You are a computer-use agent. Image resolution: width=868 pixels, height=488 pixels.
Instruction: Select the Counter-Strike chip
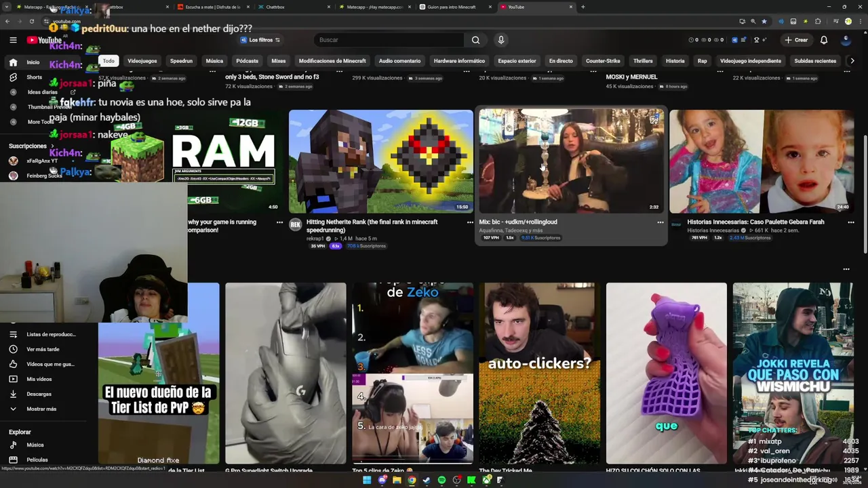click(x=603, y=61)
